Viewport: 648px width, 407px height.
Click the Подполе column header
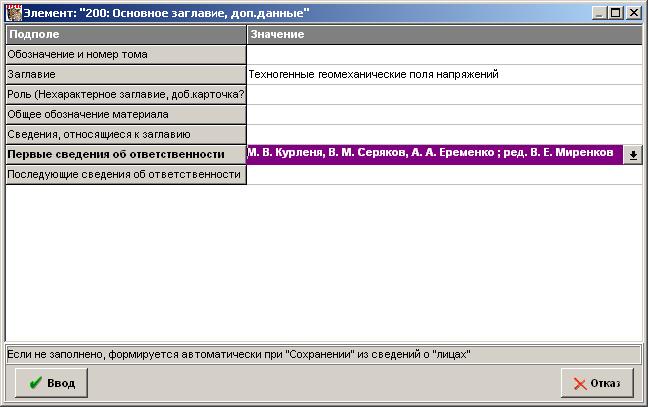tap(125, 35)
